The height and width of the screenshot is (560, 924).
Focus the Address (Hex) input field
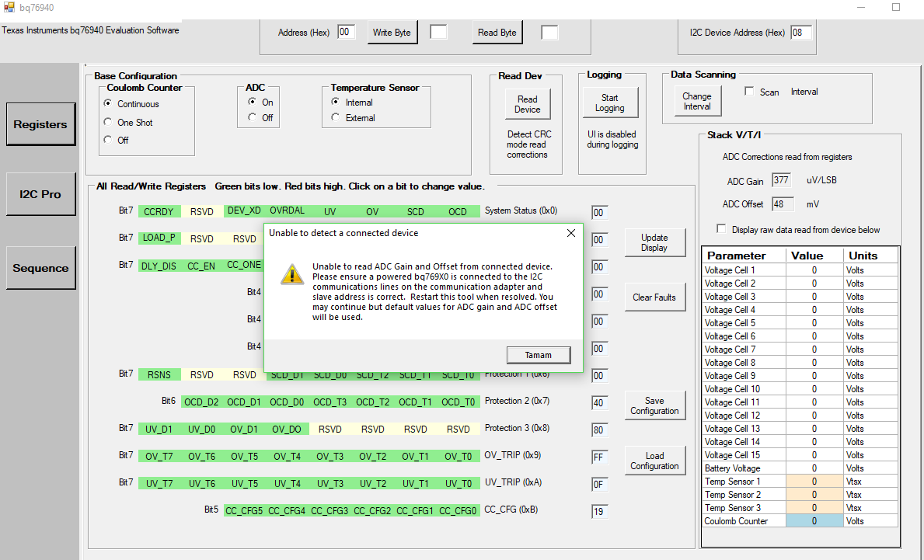(346, 33)
